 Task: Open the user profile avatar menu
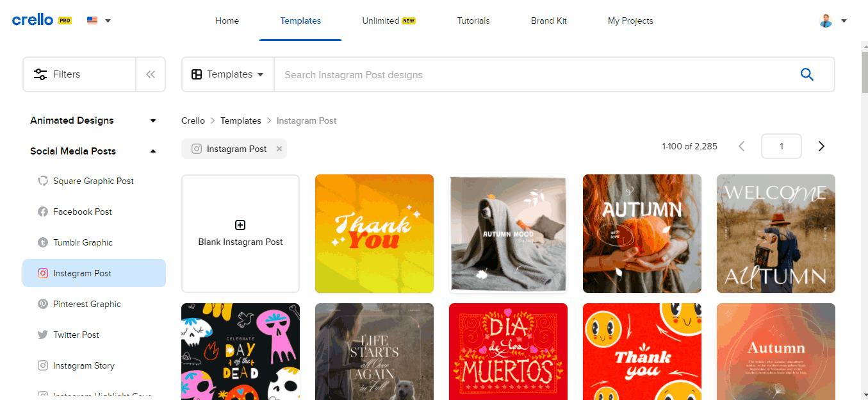[833, 21]
